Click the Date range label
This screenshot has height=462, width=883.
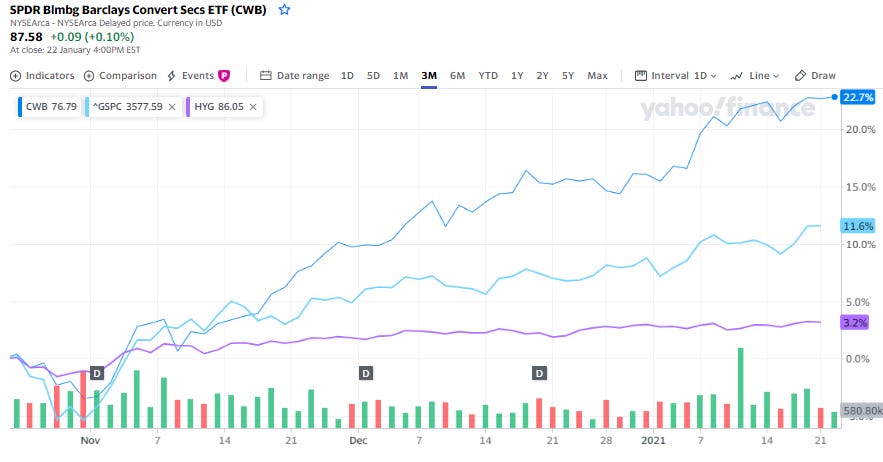click(303, 75)
